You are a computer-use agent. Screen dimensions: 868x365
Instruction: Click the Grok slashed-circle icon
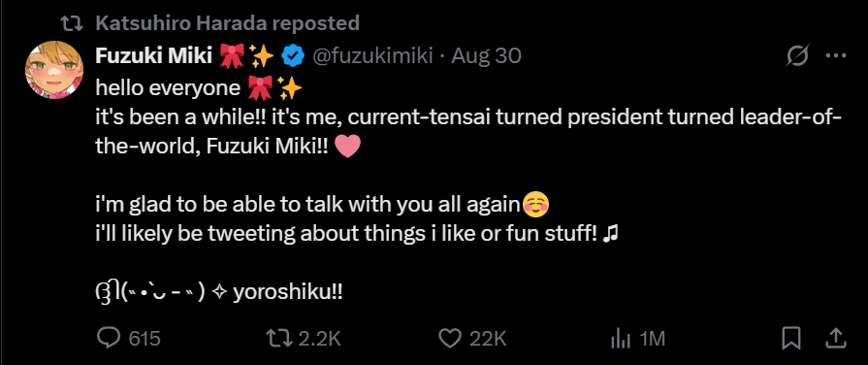click(799, 55)
